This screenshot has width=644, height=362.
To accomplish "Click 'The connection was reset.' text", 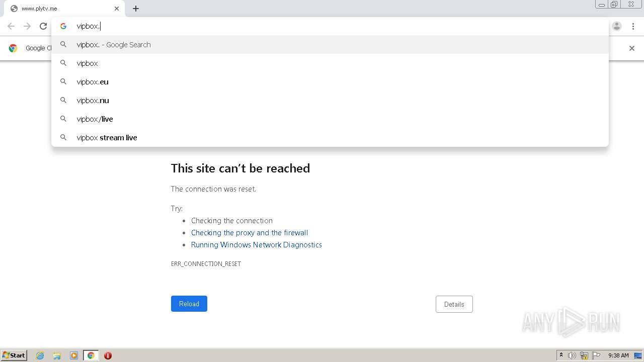I will [x=213, y=189].
